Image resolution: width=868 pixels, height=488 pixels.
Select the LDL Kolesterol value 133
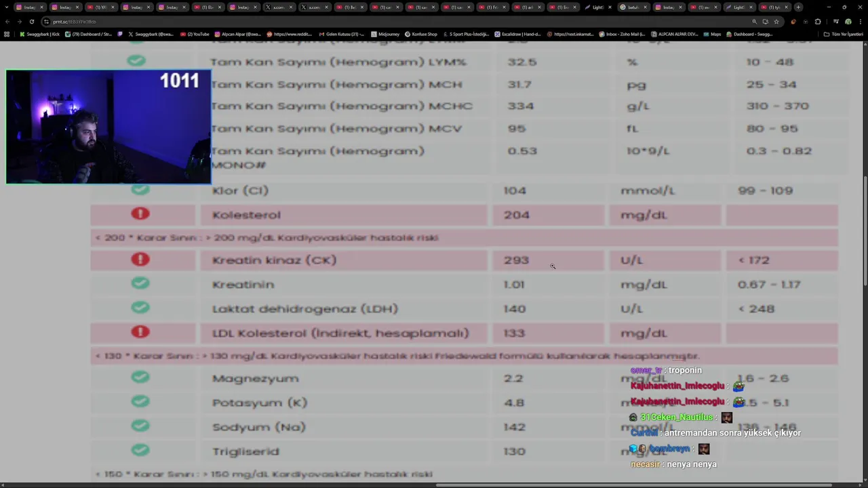(x=514, y=333)
